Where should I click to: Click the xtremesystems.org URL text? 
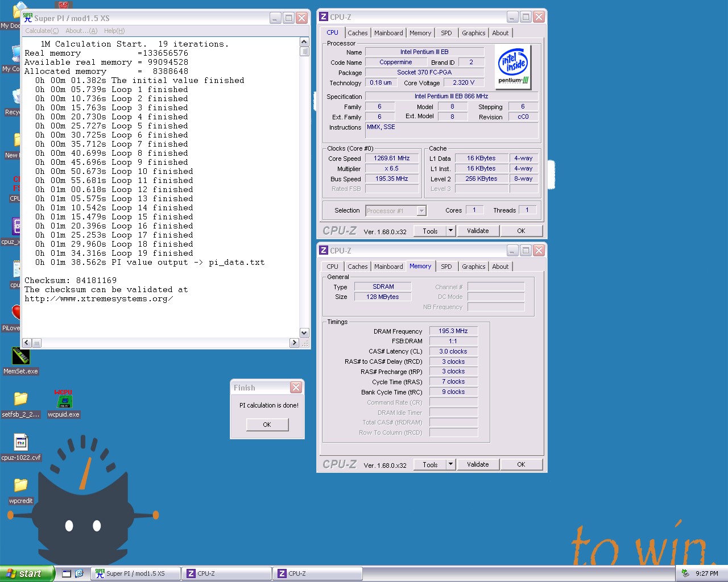99,299
